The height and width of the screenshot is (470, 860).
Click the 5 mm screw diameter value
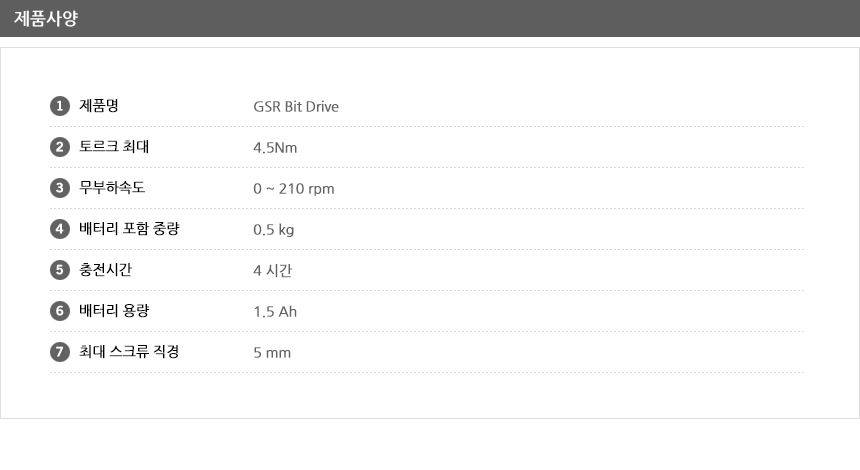point(272,353)
